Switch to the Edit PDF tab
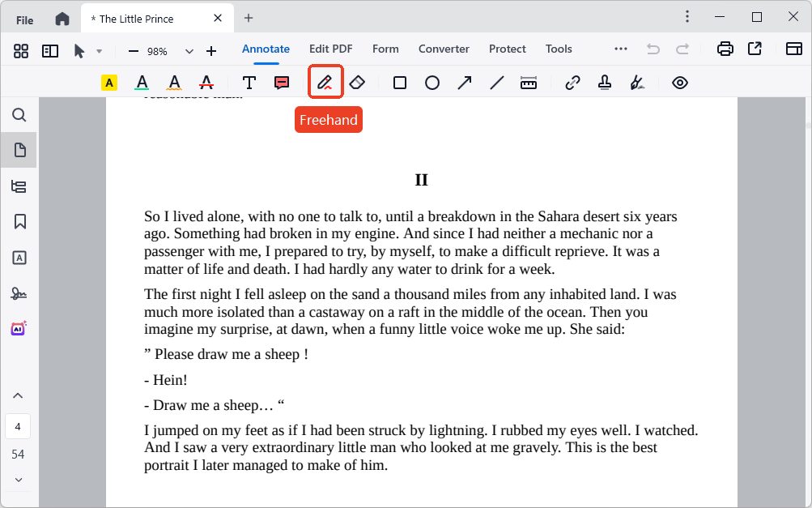 click(x=330, y=49)
